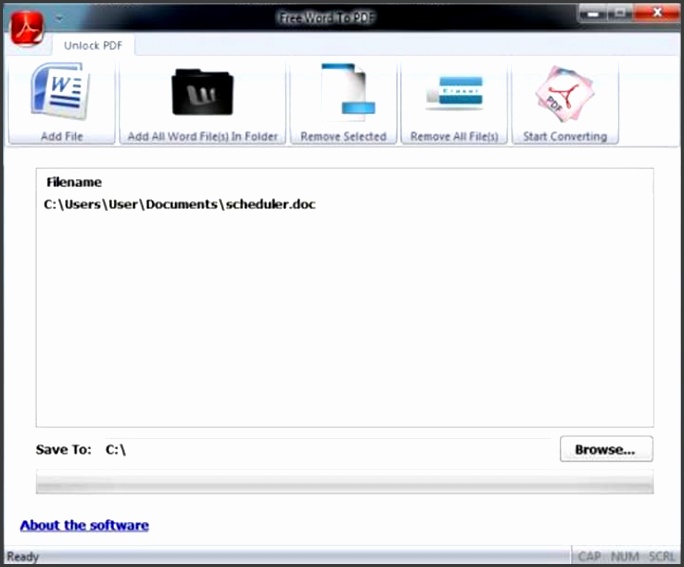Minimize the Free Word To PDF window
The image size is (684, 567).
pos(592,13)
